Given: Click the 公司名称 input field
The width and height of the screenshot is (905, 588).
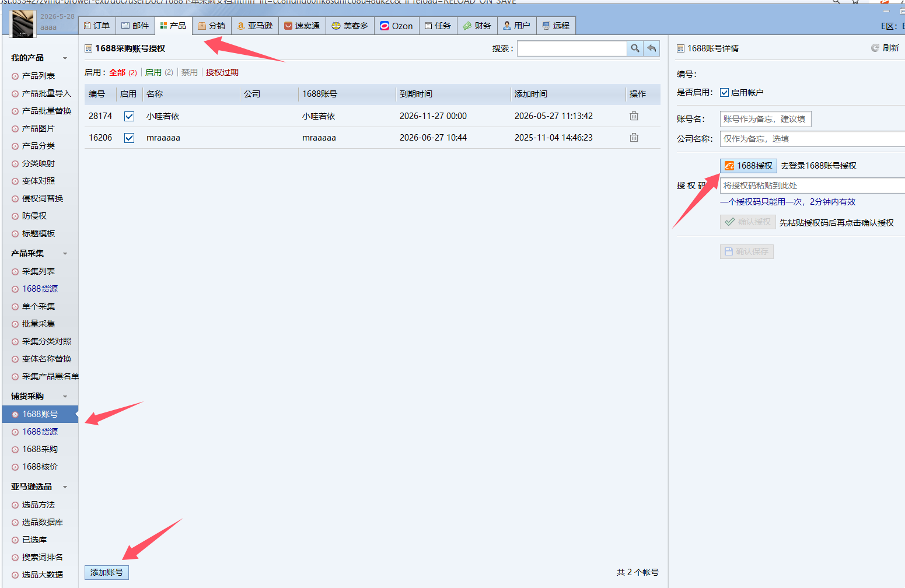Looking at the screenshot, I should pyautogui.click(x=812, y=139).
